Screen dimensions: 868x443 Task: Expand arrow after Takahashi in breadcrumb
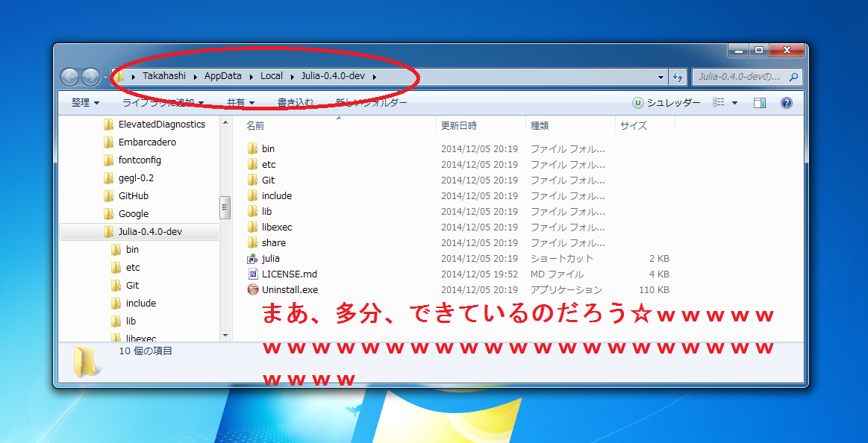point(196,76)
